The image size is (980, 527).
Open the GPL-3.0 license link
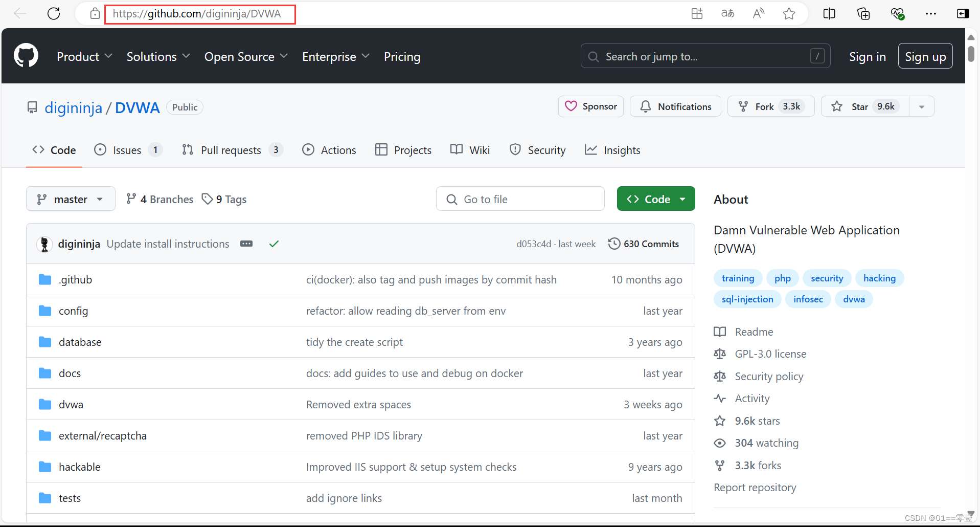(770, 354)
